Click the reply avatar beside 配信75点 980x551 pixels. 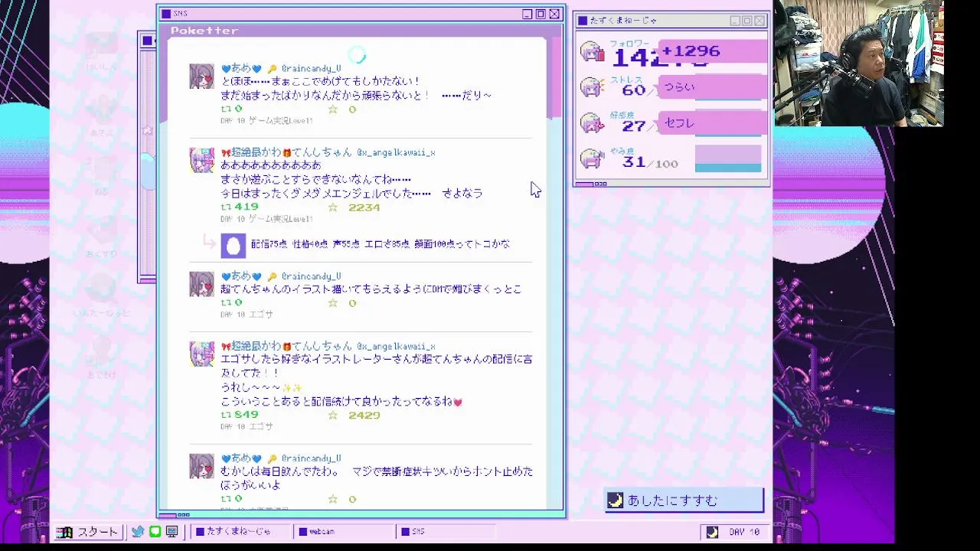[x=234, y=246]
